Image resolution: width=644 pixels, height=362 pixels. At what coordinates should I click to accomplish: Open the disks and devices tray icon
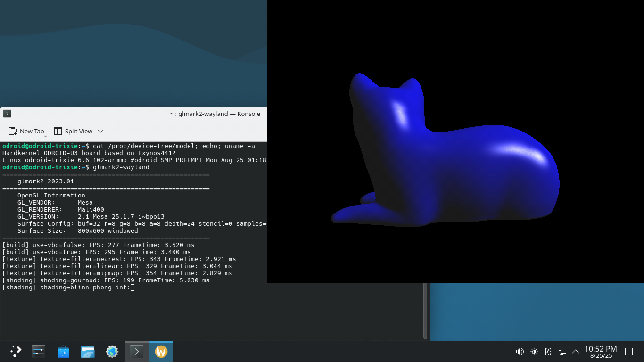pyautogui.click(x=548, y=352)
